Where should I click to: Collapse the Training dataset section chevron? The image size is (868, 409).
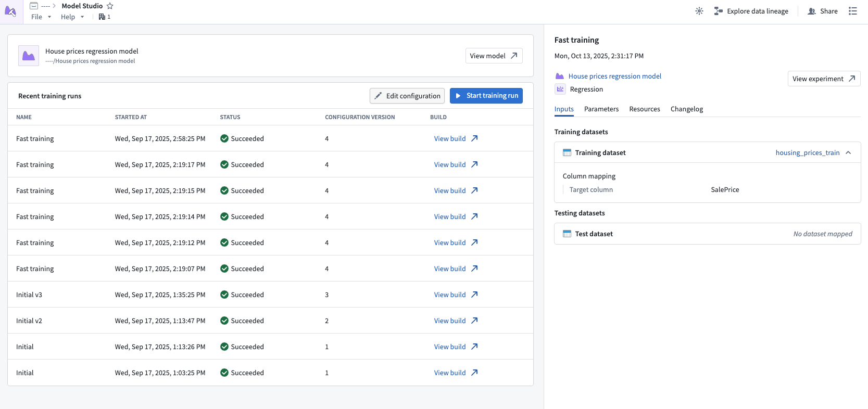848,152
